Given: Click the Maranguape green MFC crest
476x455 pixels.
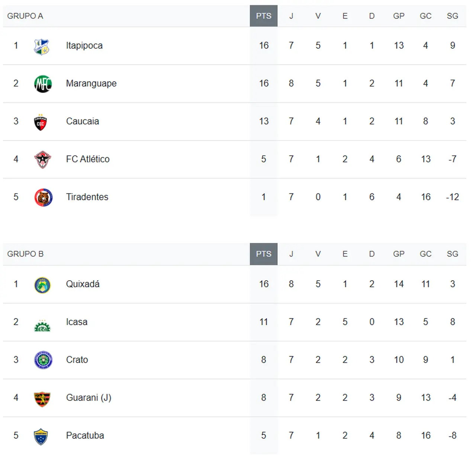Looking at the screenshot, I should [43, 84].
